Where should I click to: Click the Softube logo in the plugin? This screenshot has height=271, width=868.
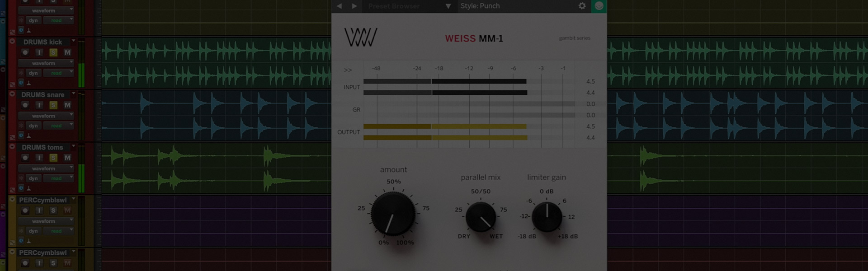(360, 37)
